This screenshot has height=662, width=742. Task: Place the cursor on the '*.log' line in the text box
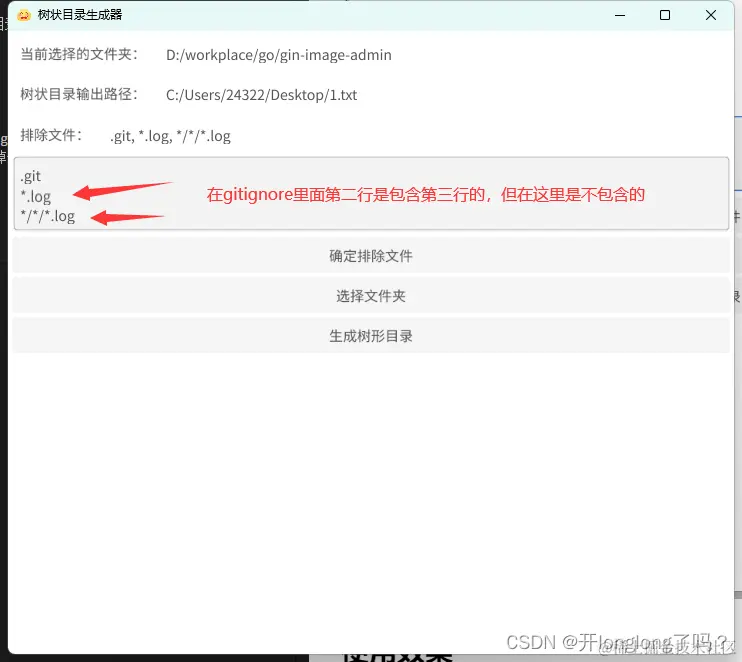coord(35,196)
